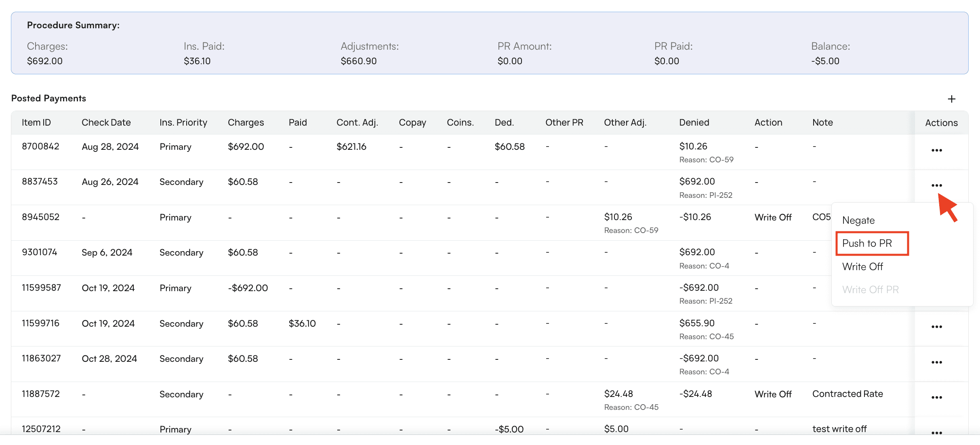Choose Push to PR menu option

tap(867, 243)
